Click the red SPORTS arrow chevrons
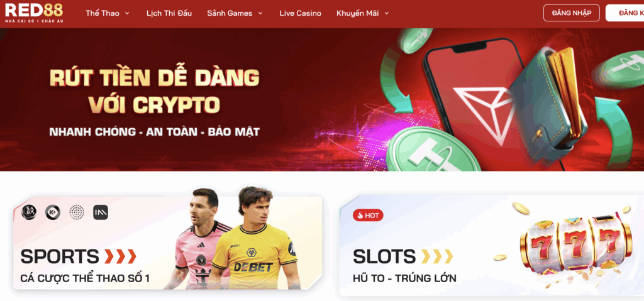The height and width of the screenshot is (301, 644). tap(120, 256)
